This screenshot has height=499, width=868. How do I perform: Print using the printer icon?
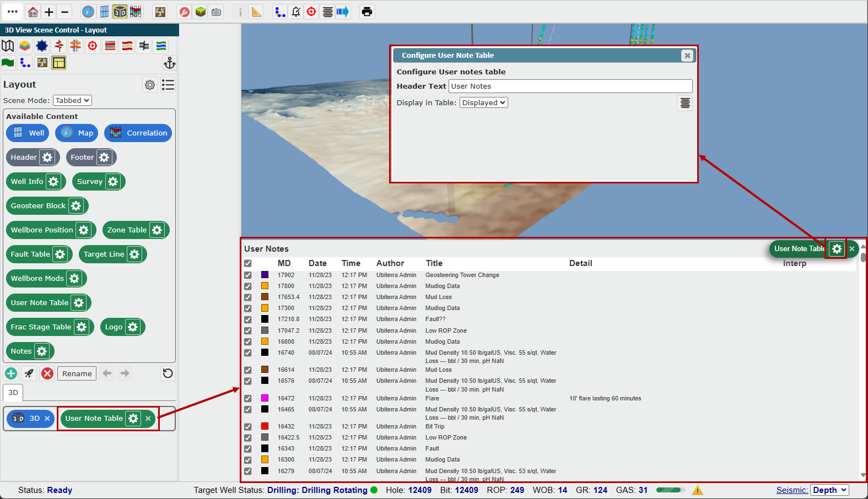[367, 12]
